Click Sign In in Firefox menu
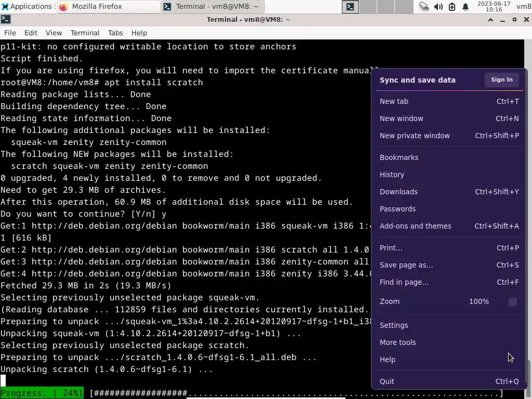The height and width of the screenshot is (399, 532). (x=501, y=79)
